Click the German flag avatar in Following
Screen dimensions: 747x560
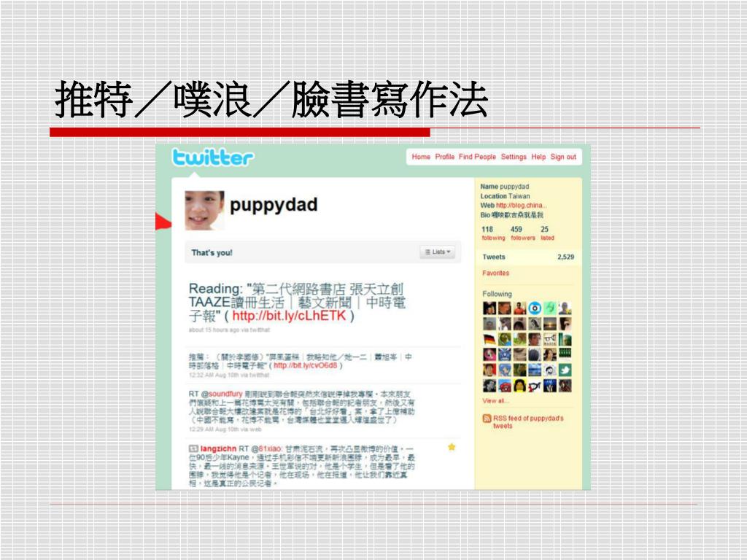click(489, 339)
